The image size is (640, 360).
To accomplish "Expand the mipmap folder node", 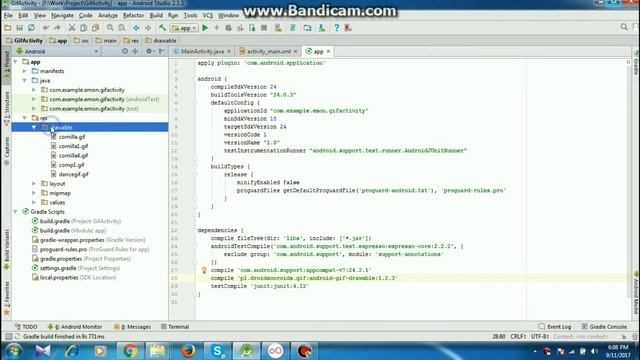I will coord(34,193).
